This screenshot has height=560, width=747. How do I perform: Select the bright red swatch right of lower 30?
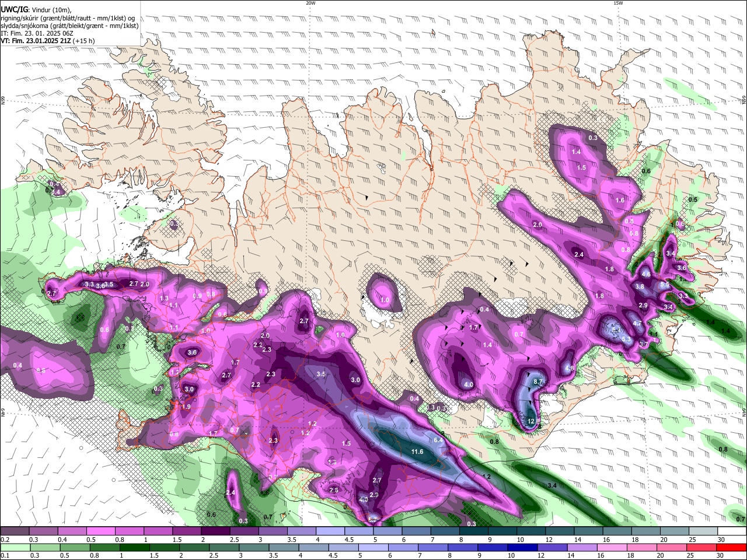coord(732,547)
